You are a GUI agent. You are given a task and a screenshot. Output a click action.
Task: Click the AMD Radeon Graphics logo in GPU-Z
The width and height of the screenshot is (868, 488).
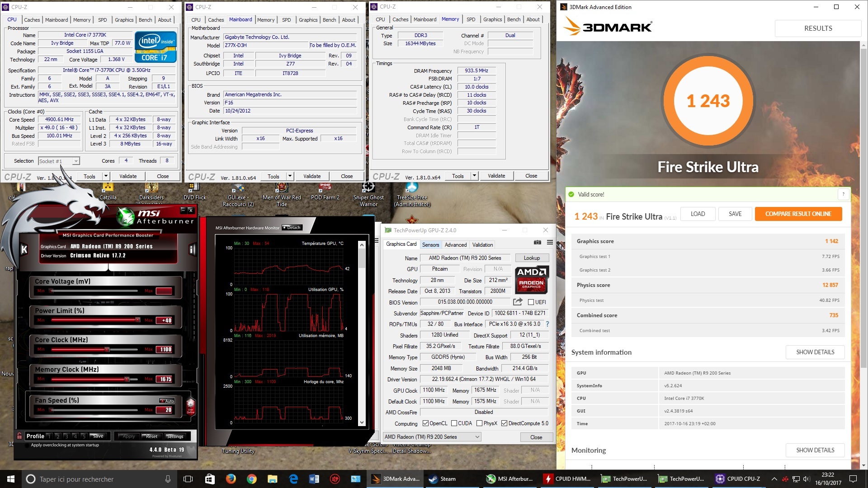532,280
